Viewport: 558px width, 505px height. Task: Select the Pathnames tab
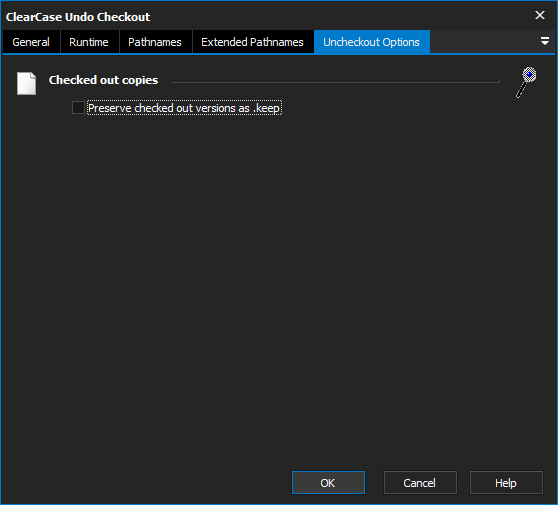pyautogui.click(x=155, y=42)
